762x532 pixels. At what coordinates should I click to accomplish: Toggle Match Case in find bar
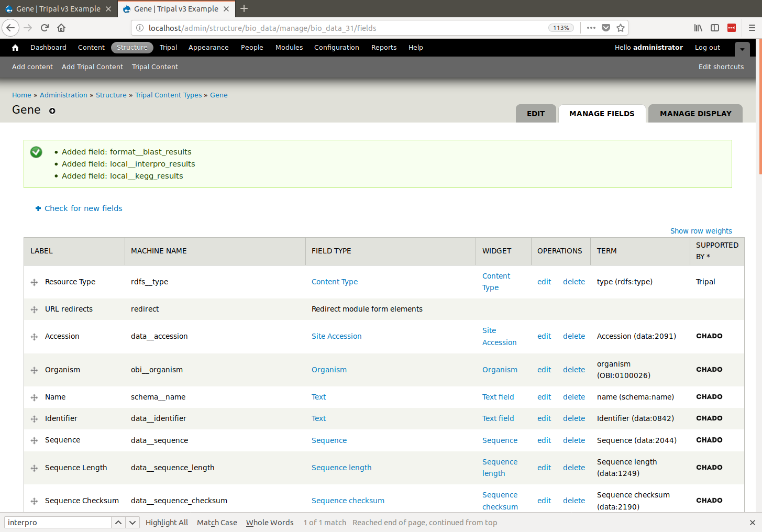[217, 523]
